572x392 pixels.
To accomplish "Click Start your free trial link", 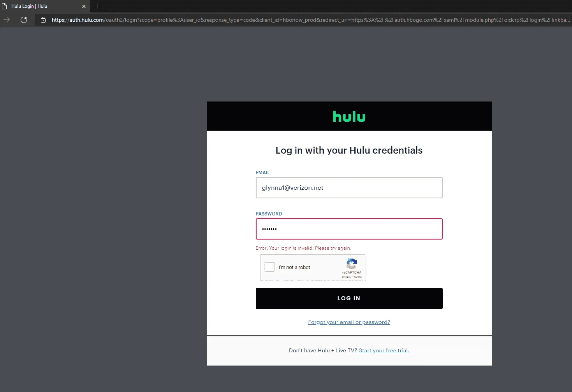I will point(384,351).
